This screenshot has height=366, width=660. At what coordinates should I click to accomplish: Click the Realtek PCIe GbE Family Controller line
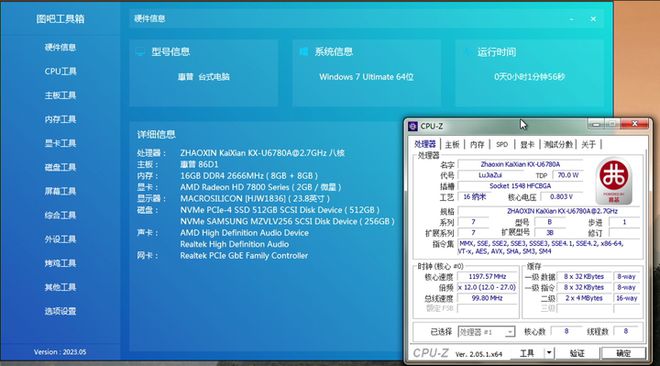244,255
